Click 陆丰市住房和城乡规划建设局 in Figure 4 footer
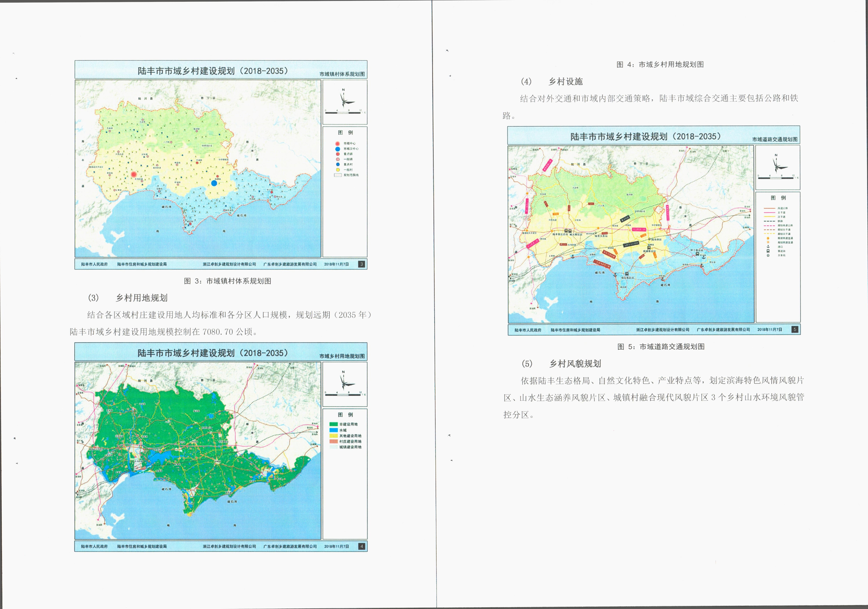 (x=142, y=546)
